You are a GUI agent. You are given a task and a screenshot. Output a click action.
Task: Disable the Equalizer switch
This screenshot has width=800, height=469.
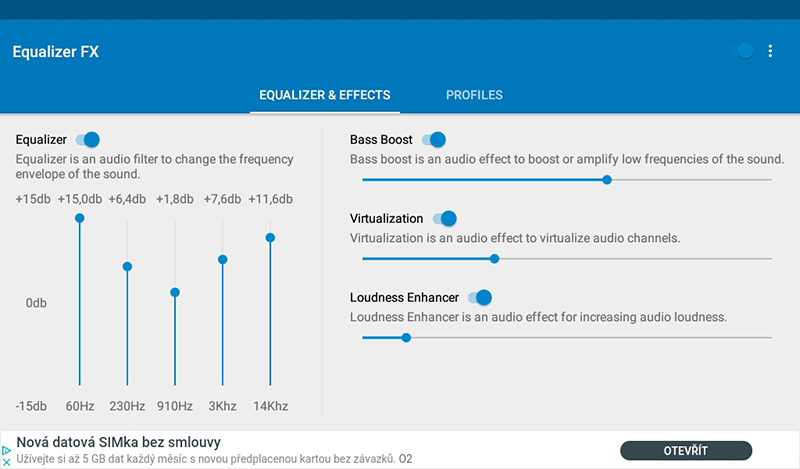[87, 140]
